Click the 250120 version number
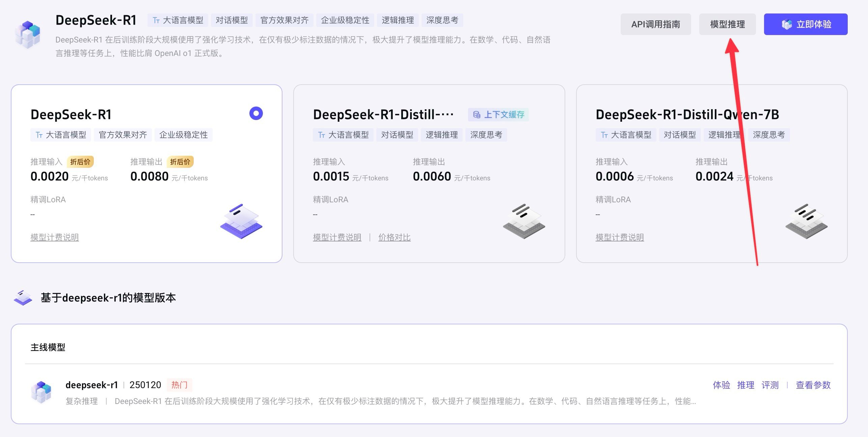Image resolution: width=868 pixels, height=437 pixels. pos(145,385)
